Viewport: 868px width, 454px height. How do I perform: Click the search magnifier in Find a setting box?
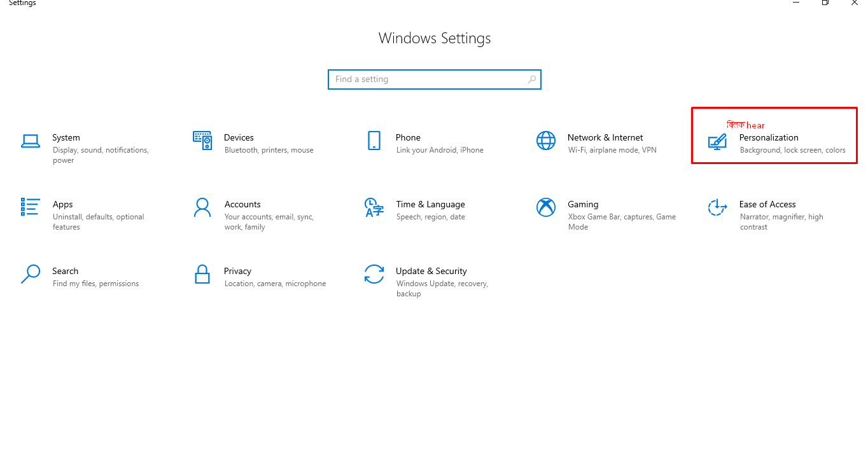click(x=532, y=79)
